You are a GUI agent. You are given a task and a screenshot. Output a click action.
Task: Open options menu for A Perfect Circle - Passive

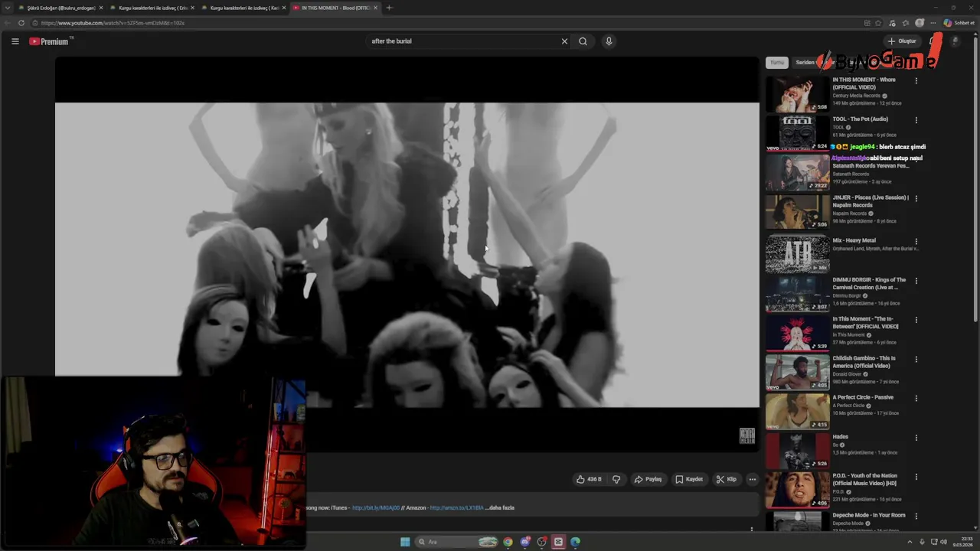pyautogui.click(x=916, y=398)
